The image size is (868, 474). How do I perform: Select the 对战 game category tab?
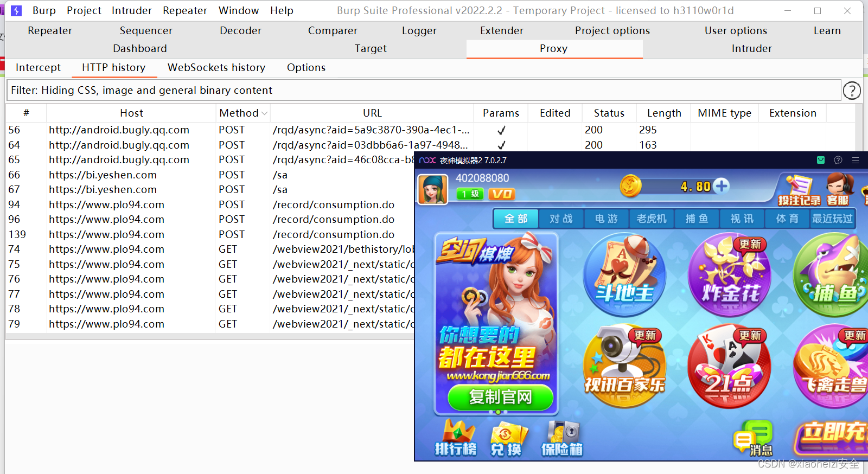tap(561, 219)
